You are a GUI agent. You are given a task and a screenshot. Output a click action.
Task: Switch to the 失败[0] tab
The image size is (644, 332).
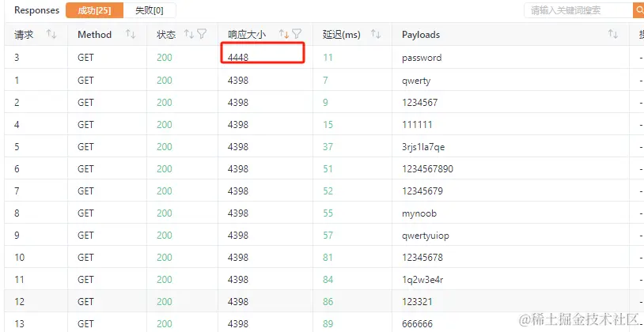coord(150,10)
